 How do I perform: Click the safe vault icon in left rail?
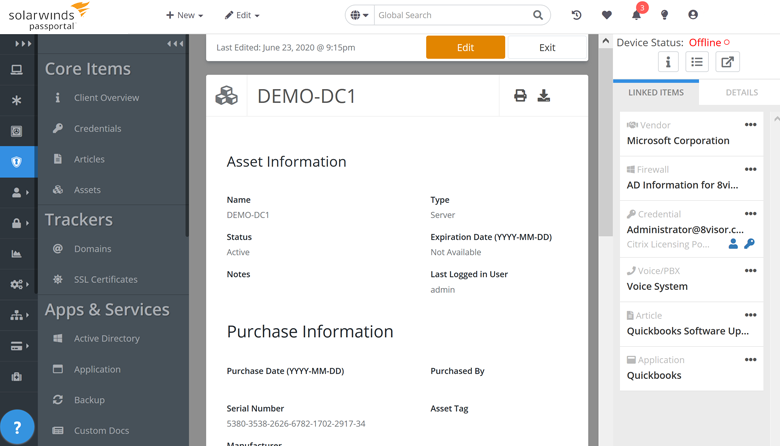(16, 131)
